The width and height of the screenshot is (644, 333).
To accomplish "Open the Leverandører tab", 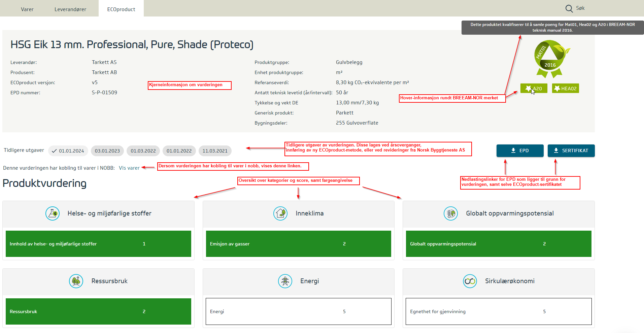I will 70,9.
